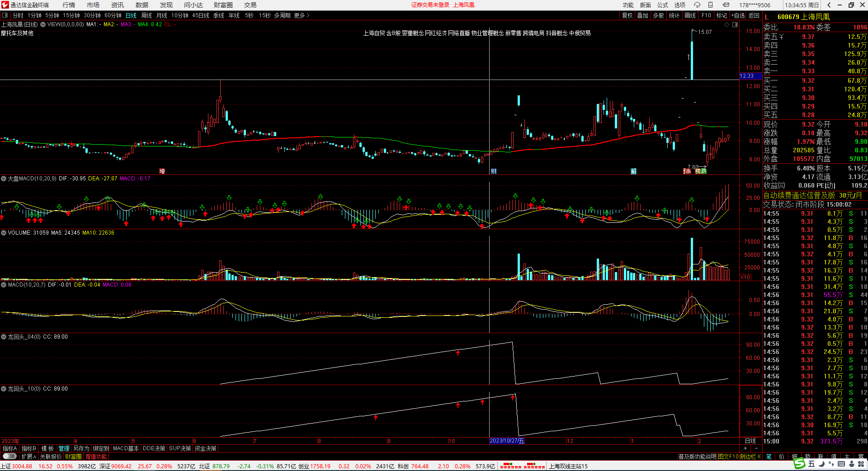
Task: Open the 多周期 period selector
Action: pyautogui.click(x=282, y=15)
